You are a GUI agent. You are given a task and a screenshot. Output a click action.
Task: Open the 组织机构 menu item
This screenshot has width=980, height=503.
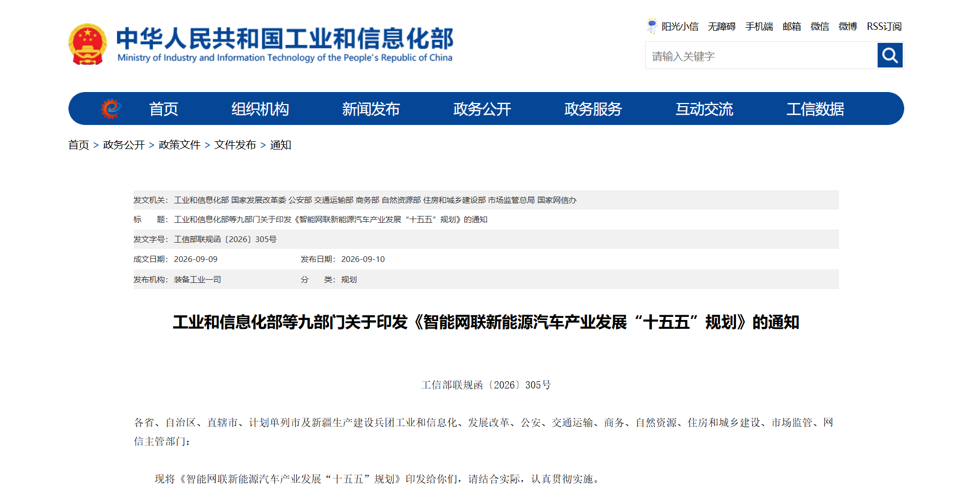[x=260, y=109]
